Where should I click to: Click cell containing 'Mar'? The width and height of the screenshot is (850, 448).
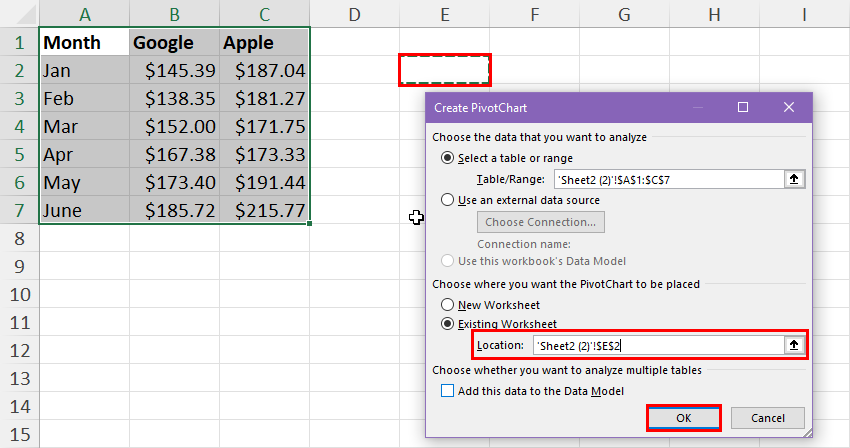coord(85,126)
